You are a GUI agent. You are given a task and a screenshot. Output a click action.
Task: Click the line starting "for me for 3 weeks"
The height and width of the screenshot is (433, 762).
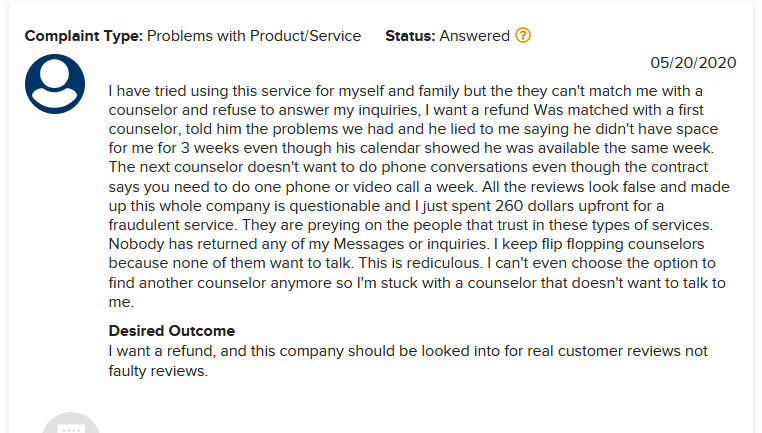coord(420,148)
